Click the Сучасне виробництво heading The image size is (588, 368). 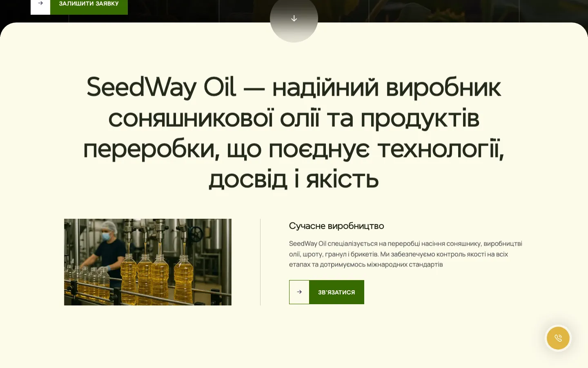(336, 226)
